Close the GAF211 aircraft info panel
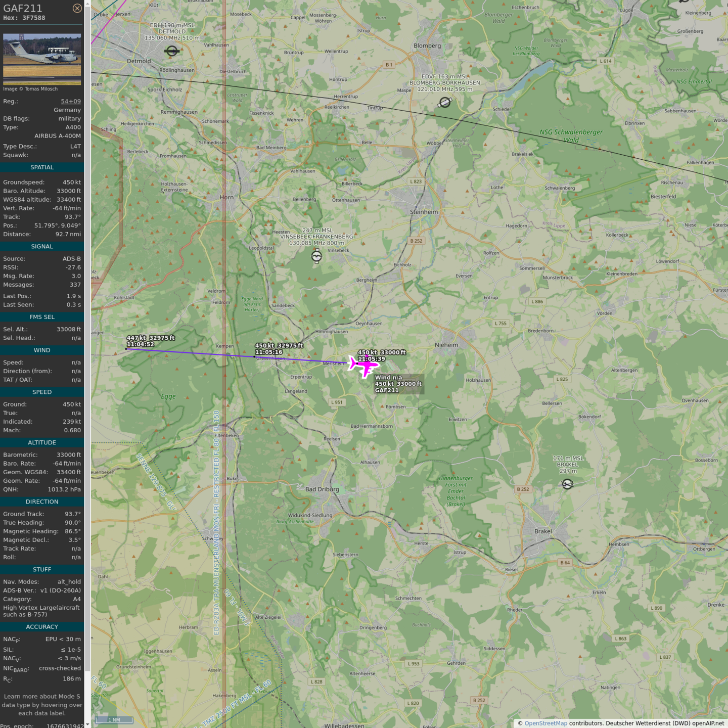 77,8
